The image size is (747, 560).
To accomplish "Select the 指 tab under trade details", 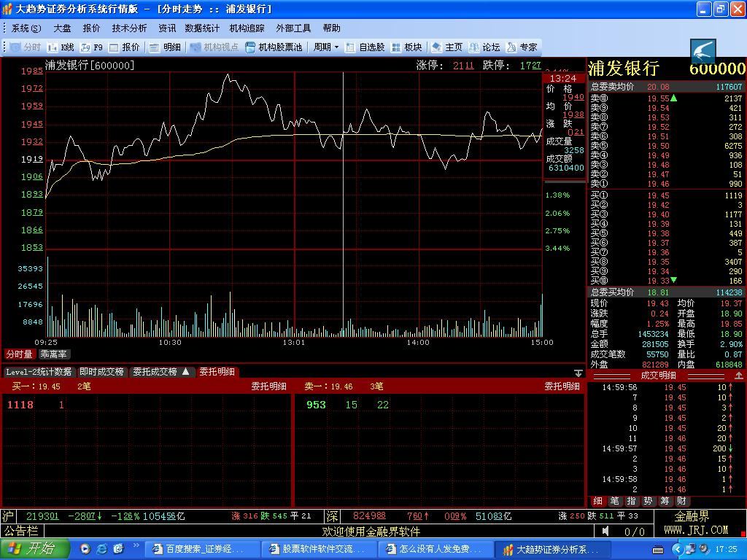I will 631,501.
